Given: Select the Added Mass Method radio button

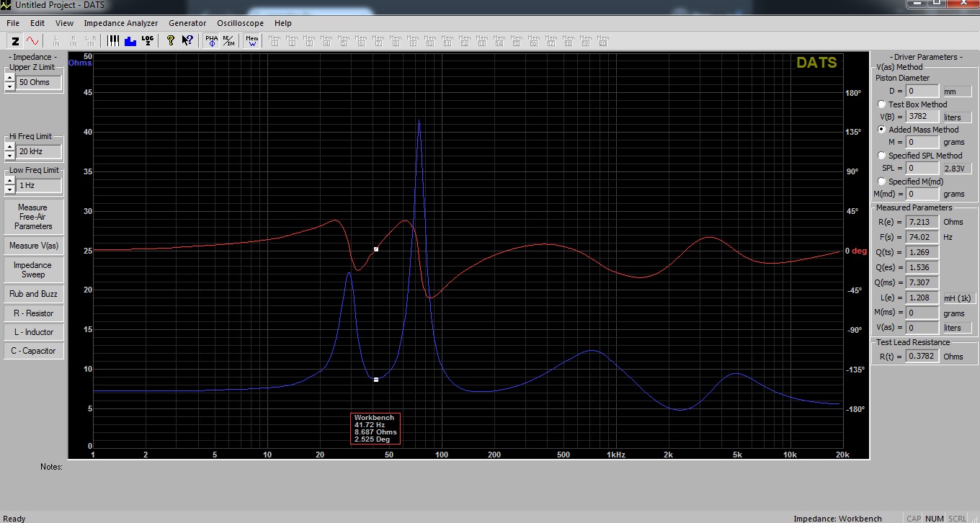Looking at the screenshot, I should (882, 130).
